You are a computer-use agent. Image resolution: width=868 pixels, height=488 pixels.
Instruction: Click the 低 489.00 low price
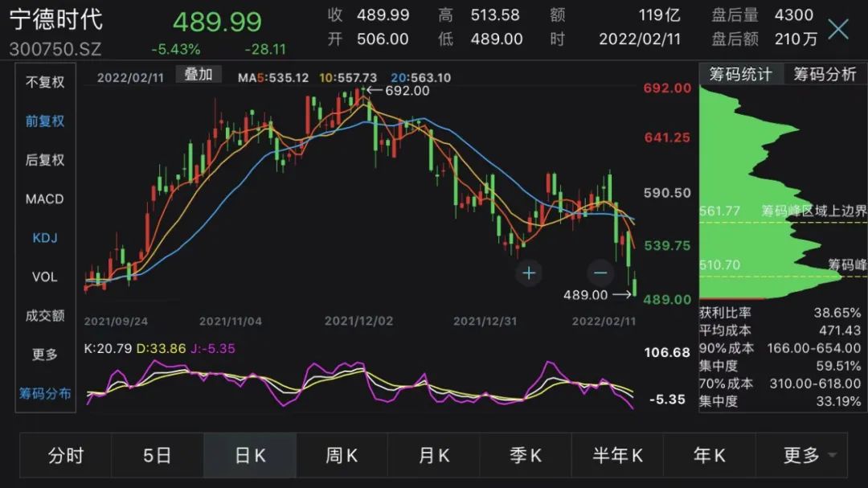click(x=497, y=39)
